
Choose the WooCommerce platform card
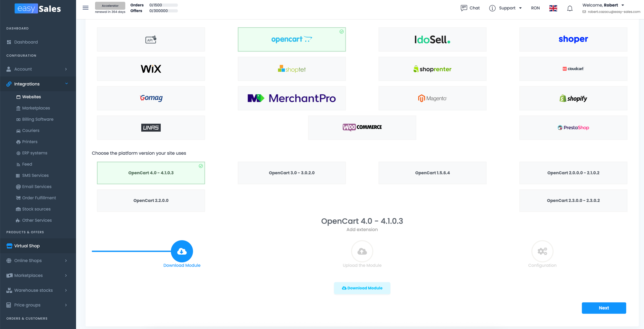362,128
